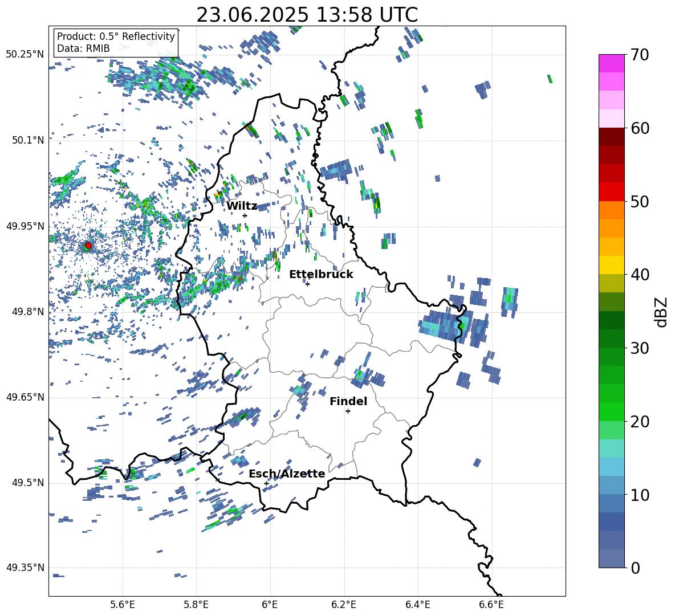Click the Wiltz location cross marker
This screenshot has width=675, height=616.
pyautogui.click(x=245, y=215)
